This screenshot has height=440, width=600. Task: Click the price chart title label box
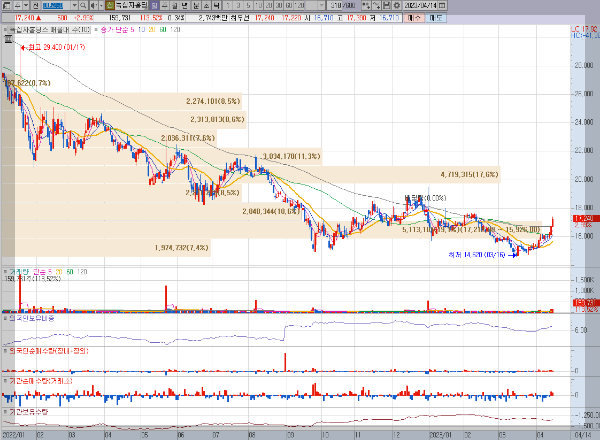[50, 29]
